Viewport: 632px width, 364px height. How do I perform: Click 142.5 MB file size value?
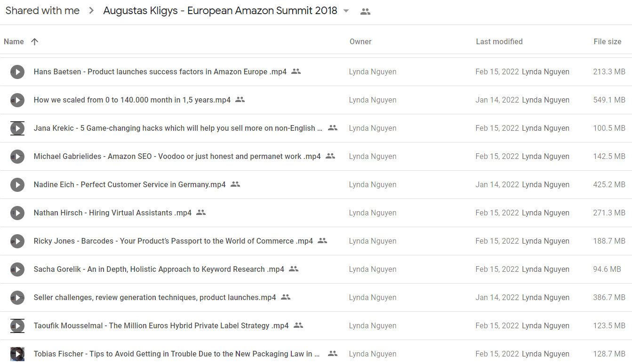(609, 157)
